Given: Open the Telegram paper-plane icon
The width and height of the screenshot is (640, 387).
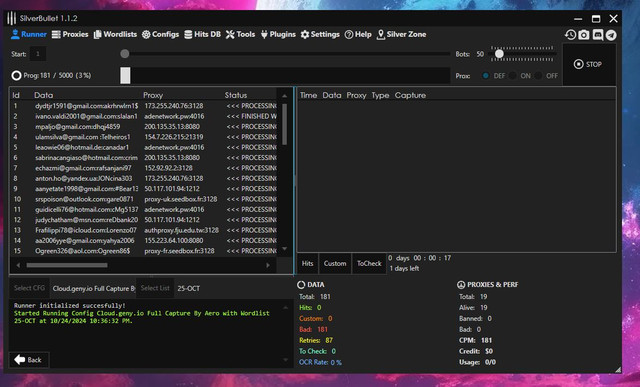Looking at the screenshot, I should 611,35.
